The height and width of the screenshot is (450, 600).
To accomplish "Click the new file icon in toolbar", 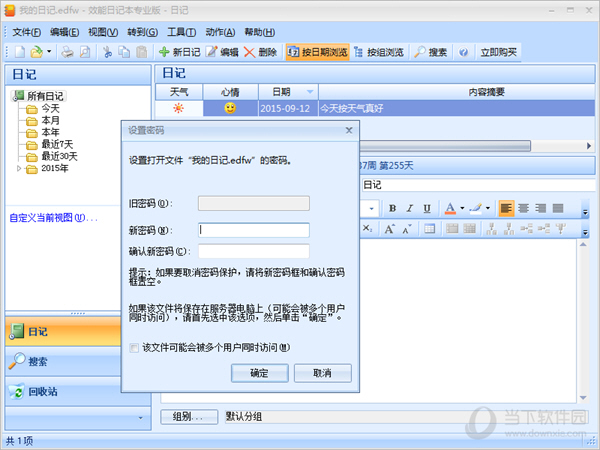I will (x=20, y=52).
